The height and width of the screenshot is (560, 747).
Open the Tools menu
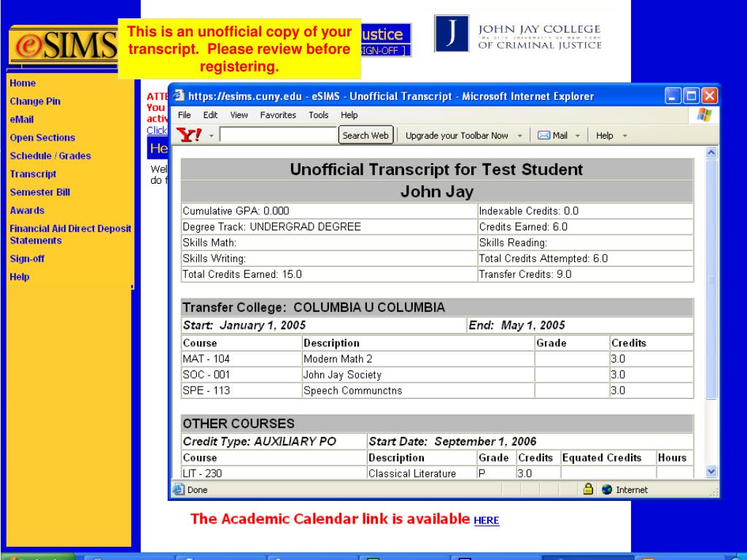click(318, 114)
